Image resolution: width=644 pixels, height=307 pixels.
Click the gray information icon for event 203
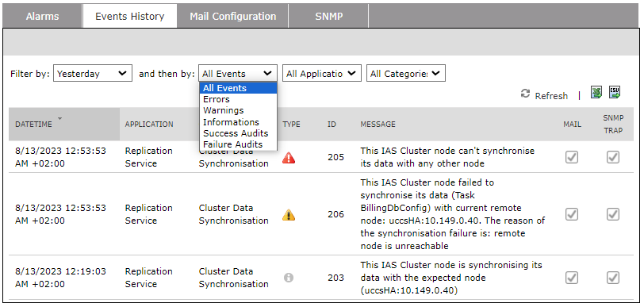tap(289, 278)
